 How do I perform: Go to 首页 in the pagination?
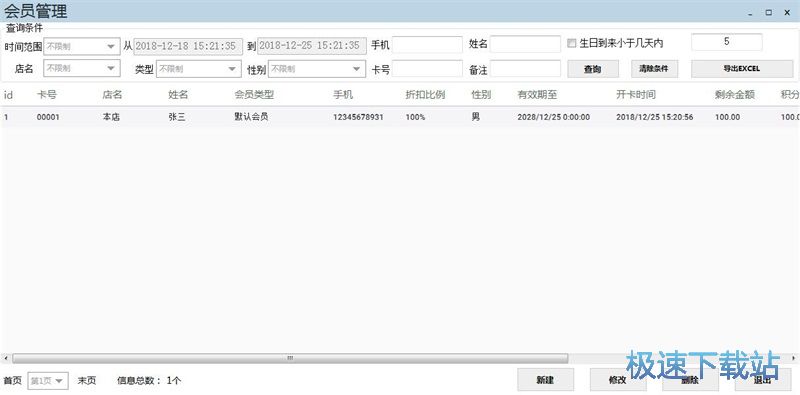click(13, 380)
